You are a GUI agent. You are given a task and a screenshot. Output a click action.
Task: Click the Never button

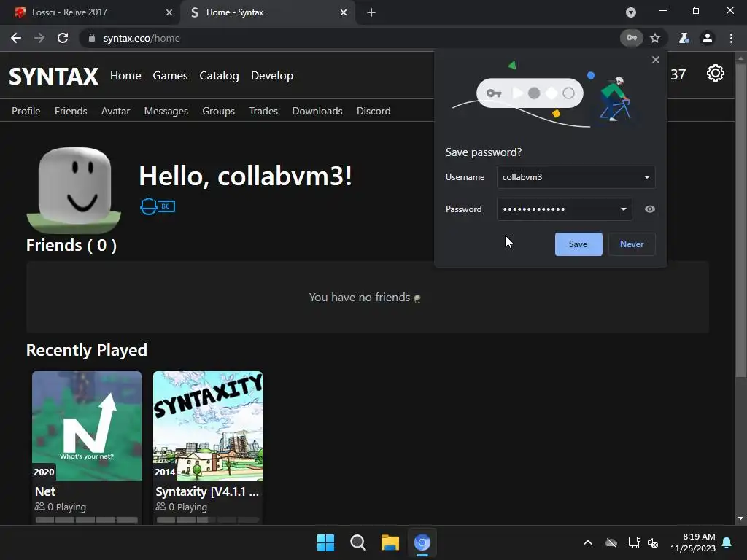tap(632, 244)
